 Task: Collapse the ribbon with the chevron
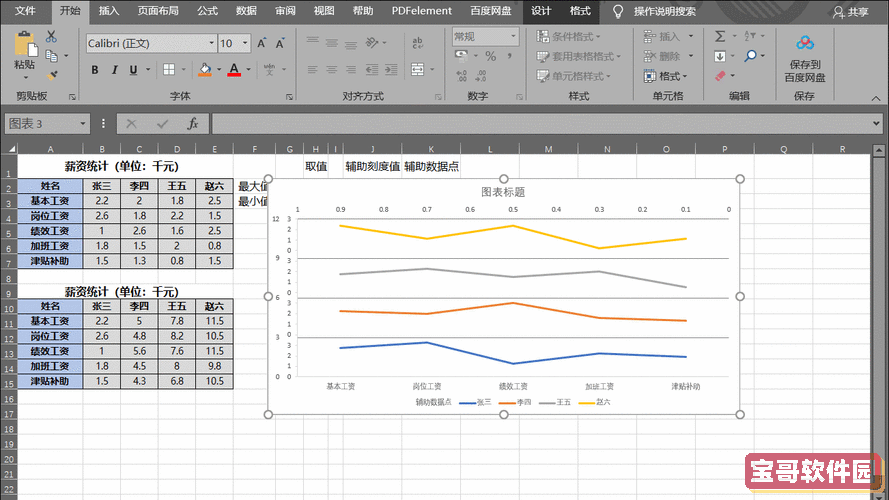tap(876, 98)
